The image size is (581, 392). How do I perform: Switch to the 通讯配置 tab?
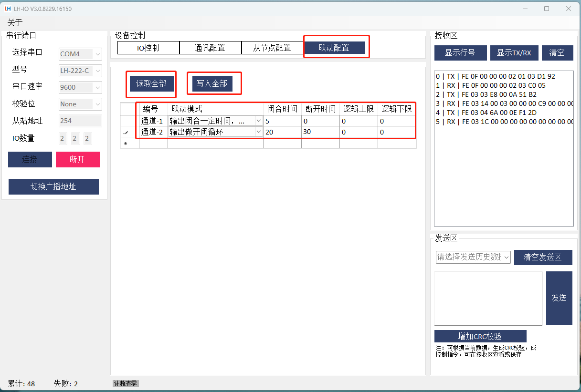pyautogui.click(x=210, y=48)
